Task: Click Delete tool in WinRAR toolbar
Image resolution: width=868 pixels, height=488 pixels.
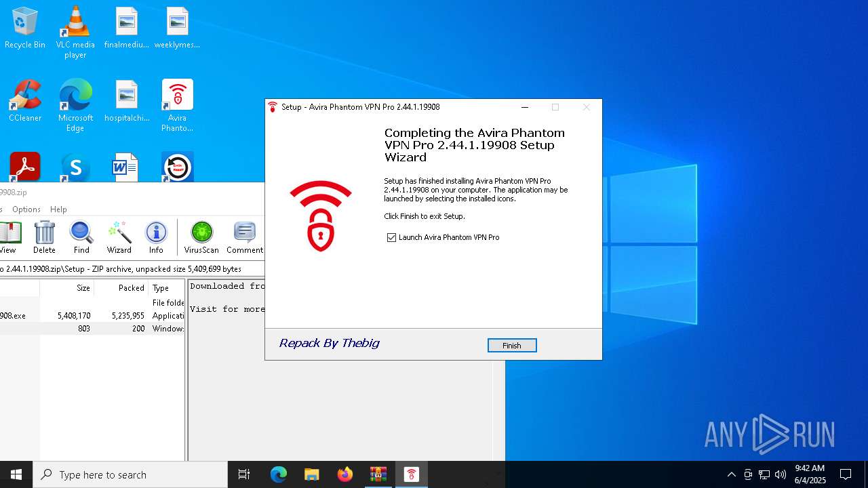Action: click(x=44, y=237)
